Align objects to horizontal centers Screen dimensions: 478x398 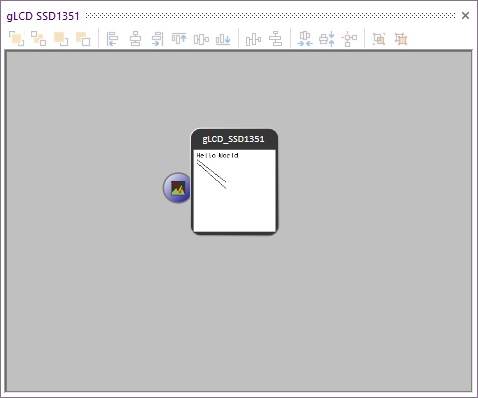pyautogui.click(x=135, y=39)
